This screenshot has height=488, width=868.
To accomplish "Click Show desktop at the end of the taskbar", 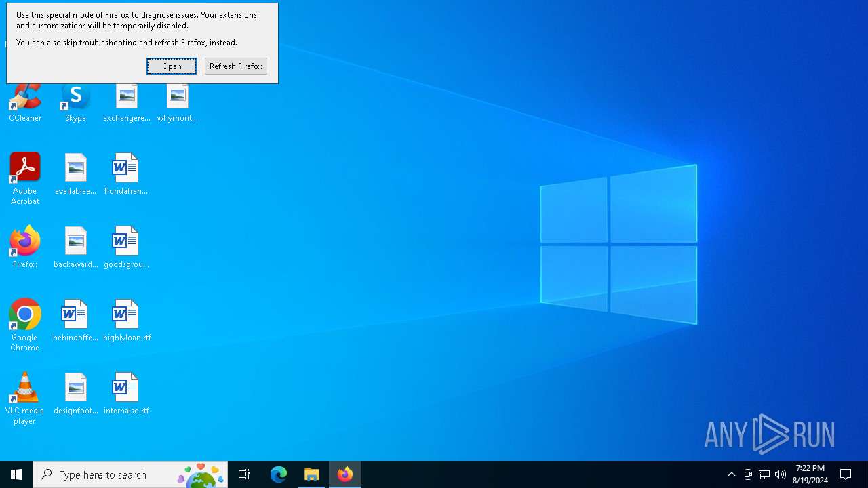I will [866, 474].
